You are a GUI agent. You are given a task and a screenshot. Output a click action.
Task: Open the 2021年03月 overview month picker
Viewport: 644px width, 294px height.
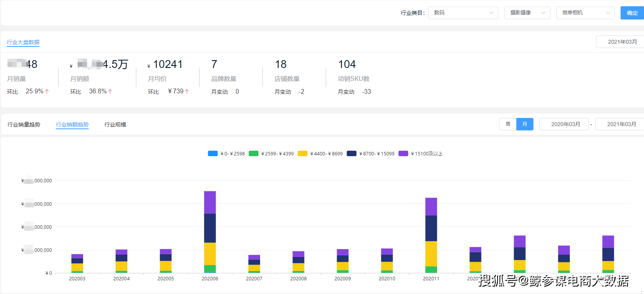[x=622, y=42]
